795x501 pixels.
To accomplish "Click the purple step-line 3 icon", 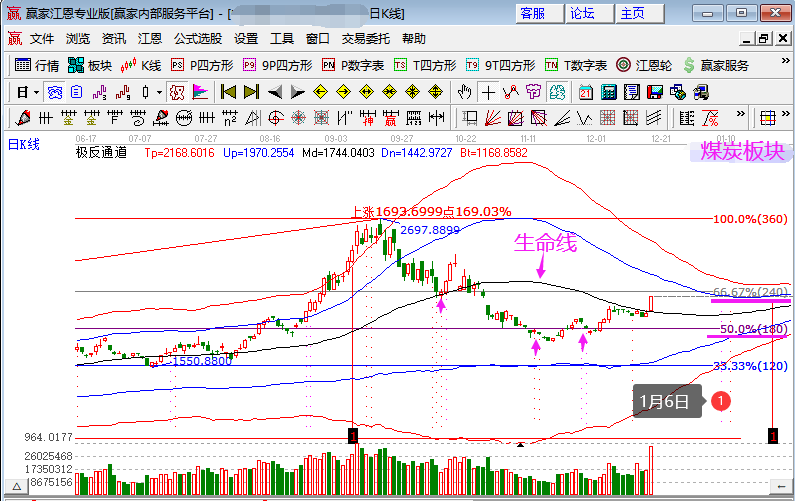I will coord(99,92).
